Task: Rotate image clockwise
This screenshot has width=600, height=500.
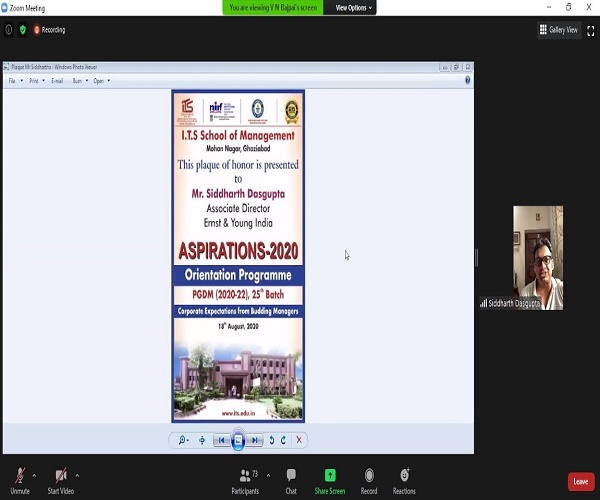Action: (284, 440)
